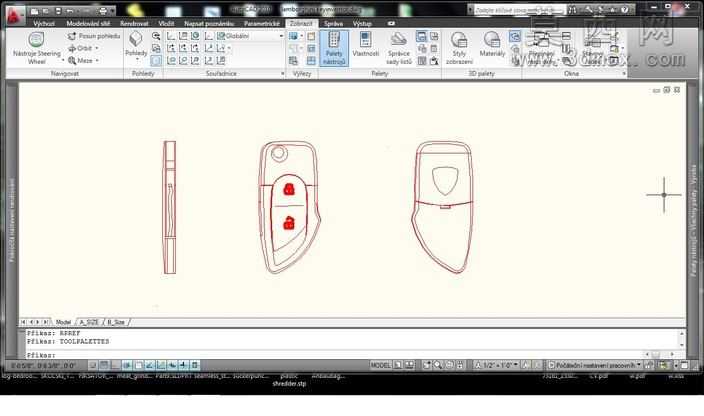This screenshot has height=416, width=704.
Task: Click the Print icon in quick access toolbar
Action: 103,11
